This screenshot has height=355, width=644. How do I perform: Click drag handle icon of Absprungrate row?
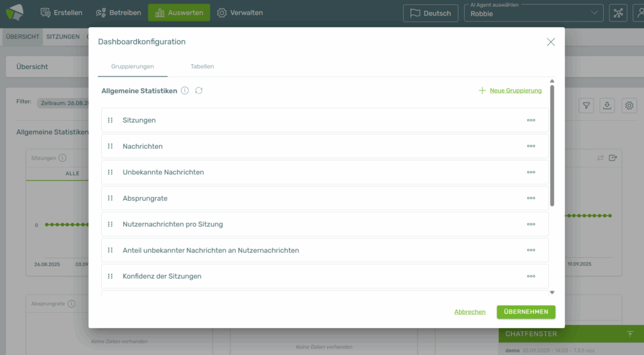click(x=110, y=198)
